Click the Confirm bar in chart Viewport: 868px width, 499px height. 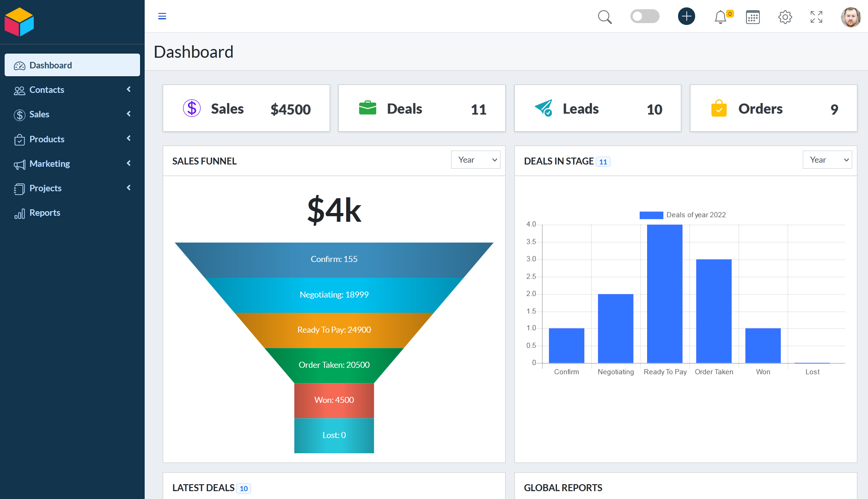[567, 346]
